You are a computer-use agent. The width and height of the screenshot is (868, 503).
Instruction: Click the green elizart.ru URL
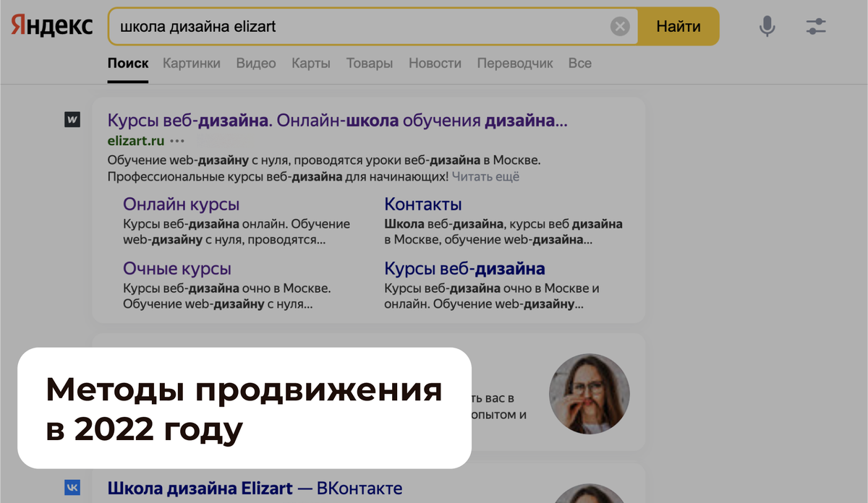136,140
